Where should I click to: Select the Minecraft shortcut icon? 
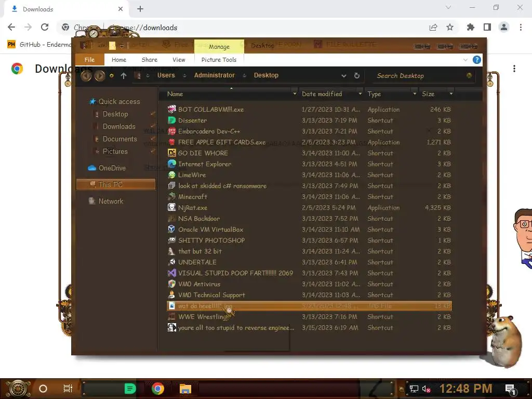[171, 196]
